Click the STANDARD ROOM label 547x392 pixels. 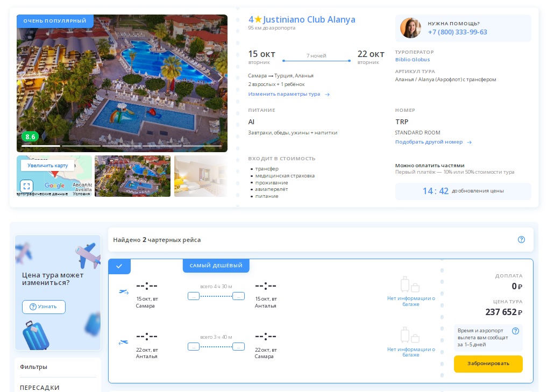coord(417,132)
